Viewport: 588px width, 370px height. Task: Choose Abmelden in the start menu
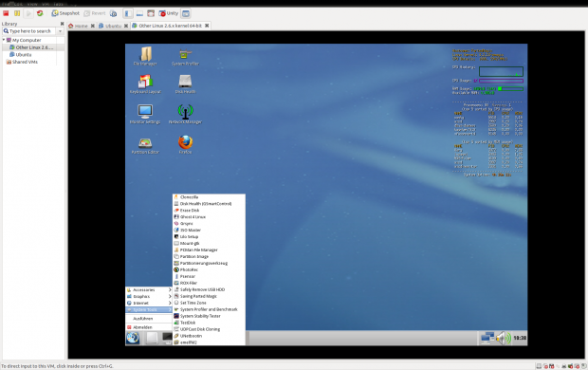149,327
